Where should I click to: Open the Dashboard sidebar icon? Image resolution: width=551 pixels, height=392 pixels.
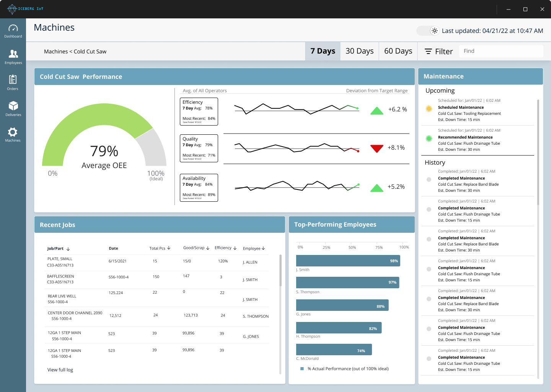(x=13, y=28)
